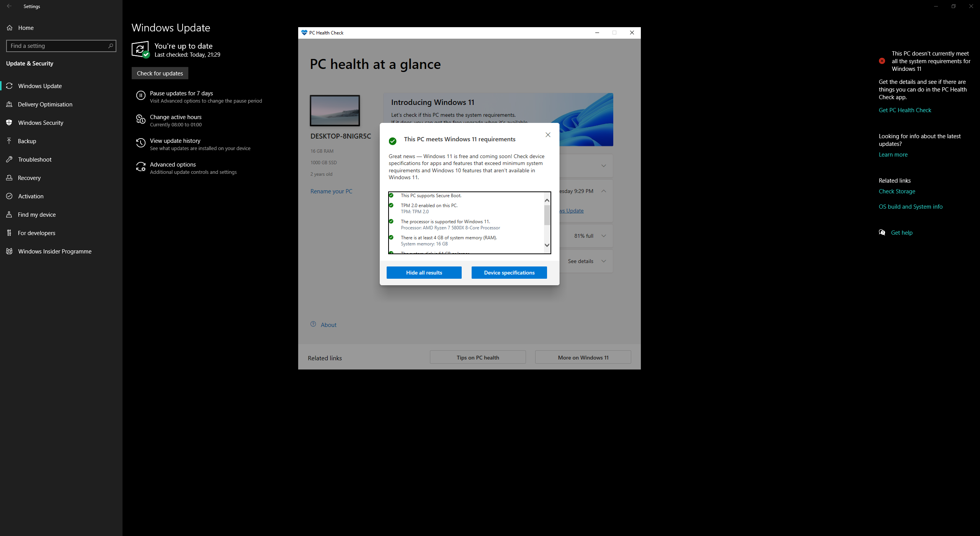The width and height of the screenshot is (980, 536).
Task: Open the Activation settings page
Action: click(31, 196)
